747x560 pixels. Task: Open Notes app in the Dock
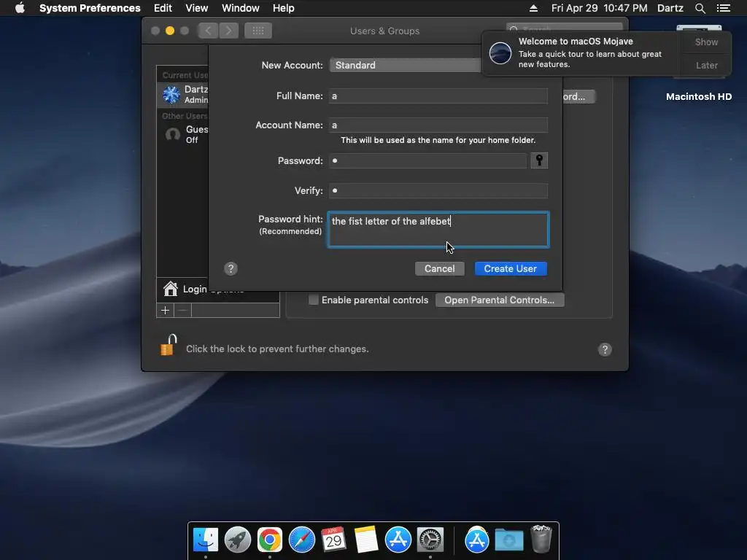coord(366,540)
